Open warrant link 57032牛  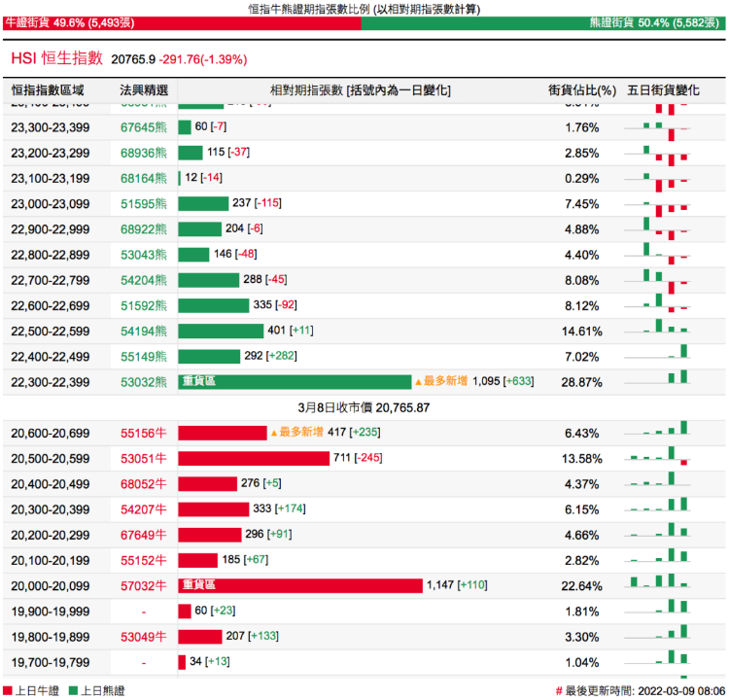click(x=143, y=586)
